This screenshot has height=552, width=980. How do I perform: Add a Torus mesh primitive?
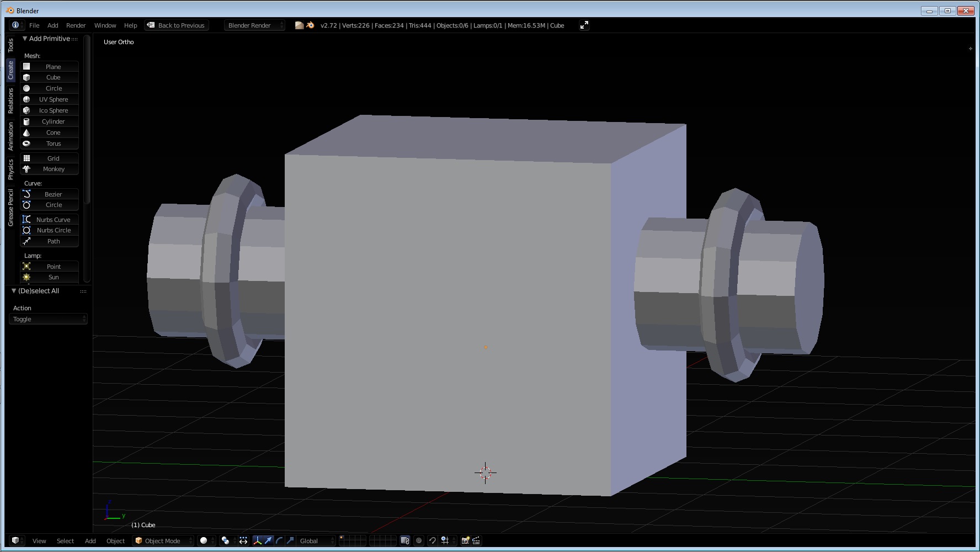pos(50,144)
